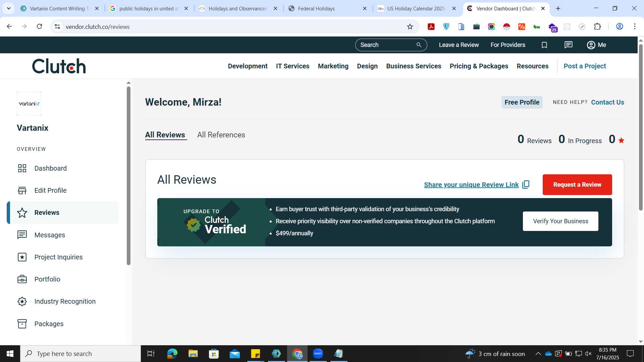
Task: Close the Federal Holidays tab
Action: click(365, 8)
